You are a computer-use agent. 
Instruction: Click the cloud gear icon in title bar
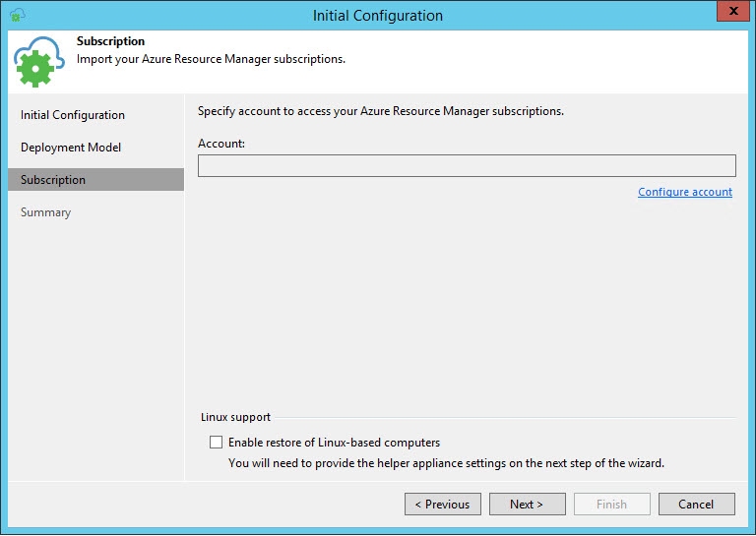(x=18, y=16)
